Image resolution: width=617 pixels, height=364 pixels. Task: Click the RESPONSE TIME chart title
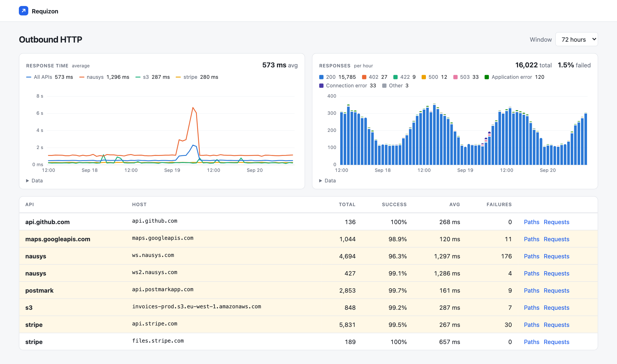pos(47,66)
